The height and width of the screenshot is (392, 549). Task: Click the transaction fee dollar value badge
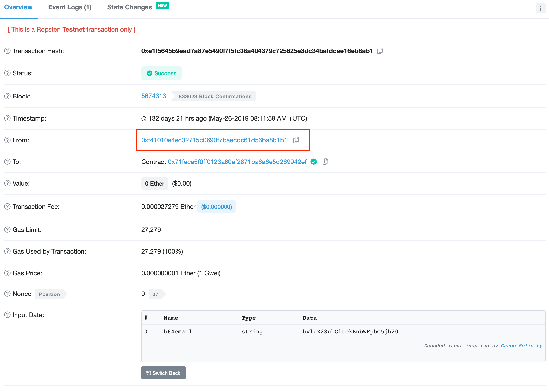tap(216, 207)
